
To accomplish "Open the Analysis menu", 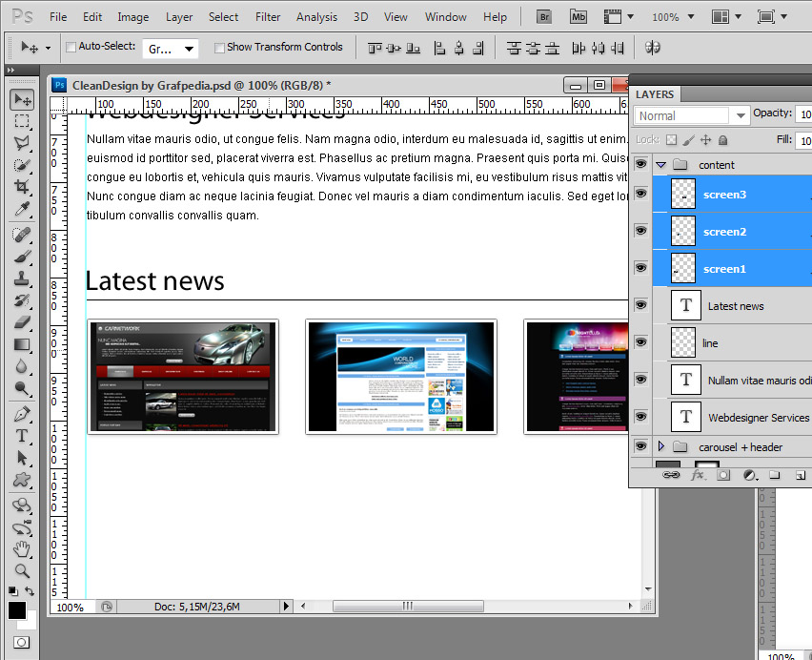I will (316, 17).
